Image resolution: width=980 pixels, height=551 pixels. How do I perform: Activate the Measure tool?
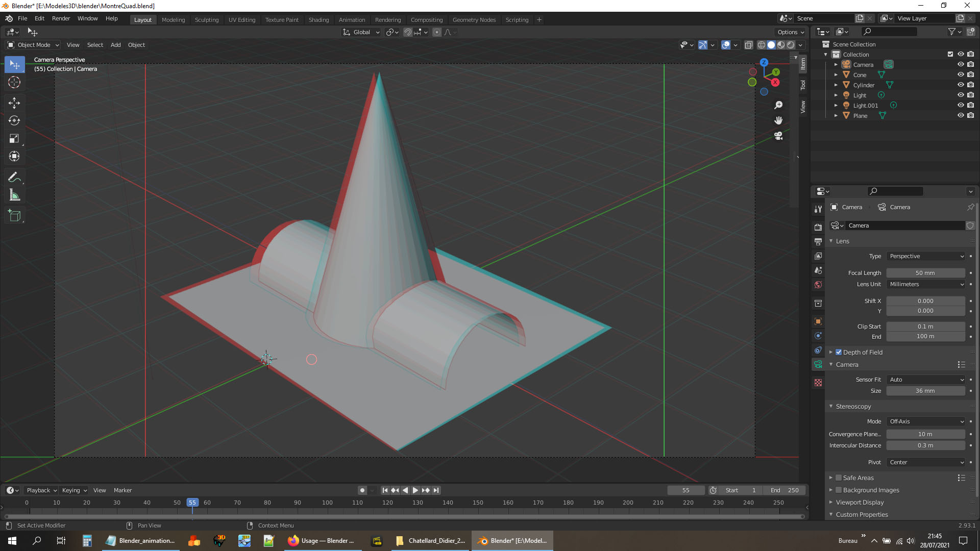tap(14, 195)
